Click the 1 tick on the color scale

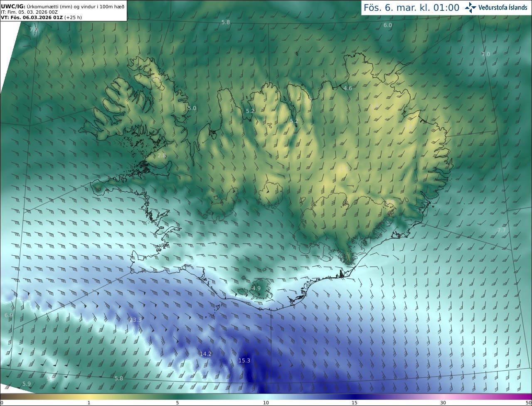pos(89,403)
